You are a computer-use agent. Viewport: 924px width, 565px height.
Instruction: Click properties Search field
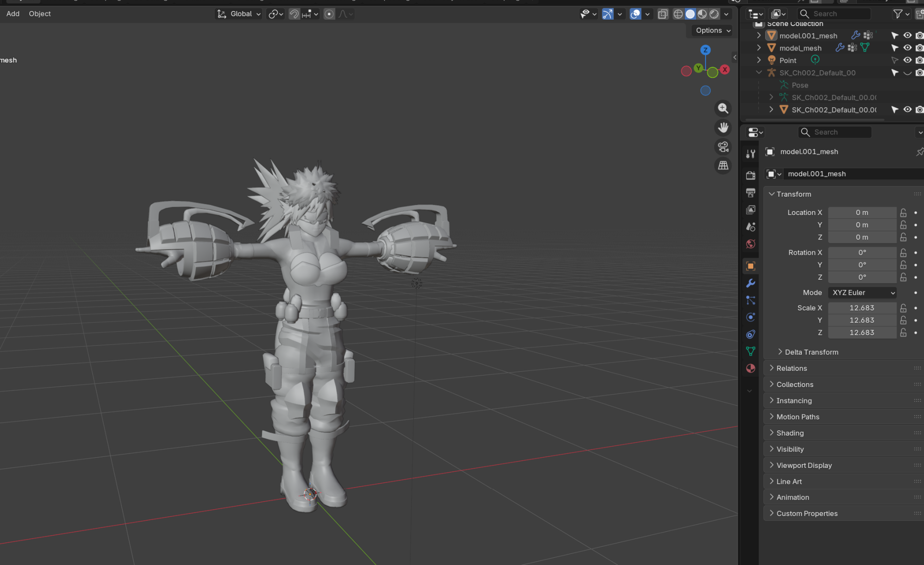pyautogui.click(x=834, y=132)
